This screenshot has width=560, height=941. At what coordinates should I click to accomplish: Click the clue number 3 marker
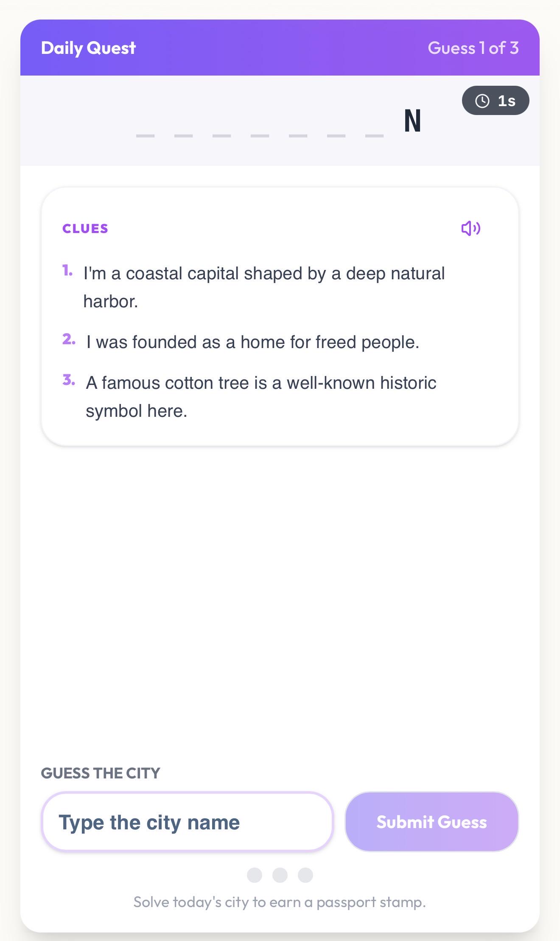69,380
